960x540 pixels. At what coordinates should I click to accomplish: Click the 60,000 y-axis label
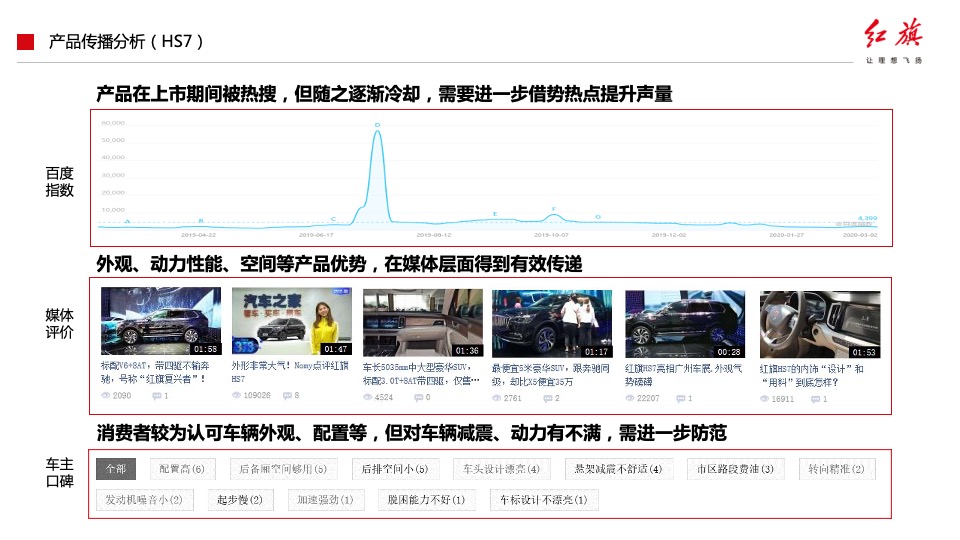[x=113, y=123]
